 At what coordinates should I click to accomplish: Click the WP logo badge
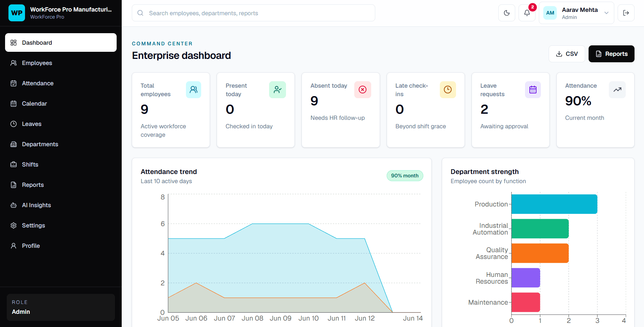[x=17, y=13]
